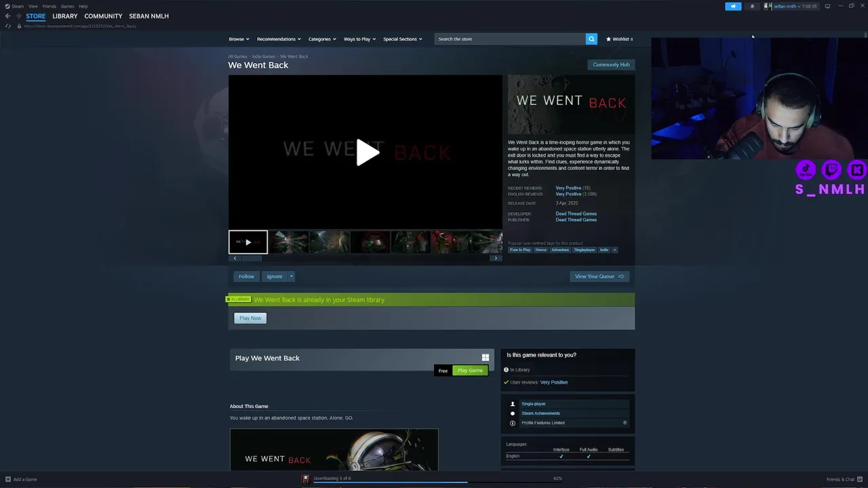Click the plus tag button

coord(615,250)
